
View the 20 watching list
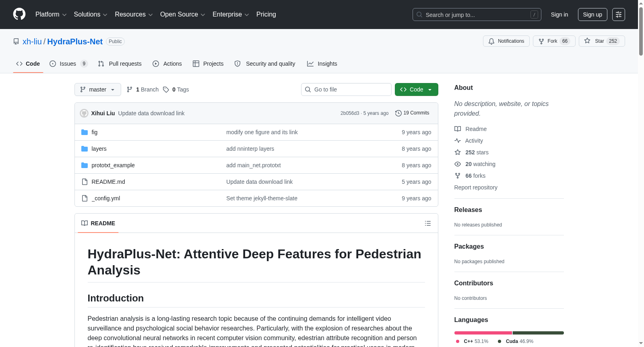(475, 164)
